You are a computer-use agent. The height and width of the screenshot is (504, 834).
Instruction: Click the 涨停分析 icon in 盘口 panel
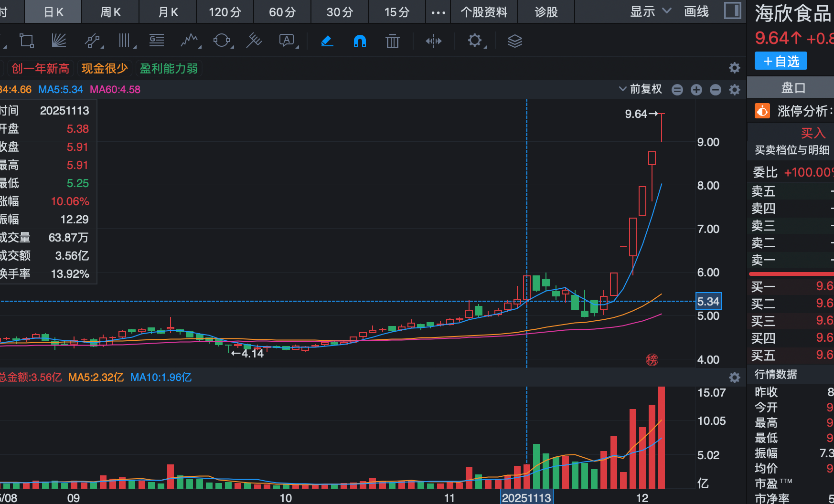click(x=761, y=110)
